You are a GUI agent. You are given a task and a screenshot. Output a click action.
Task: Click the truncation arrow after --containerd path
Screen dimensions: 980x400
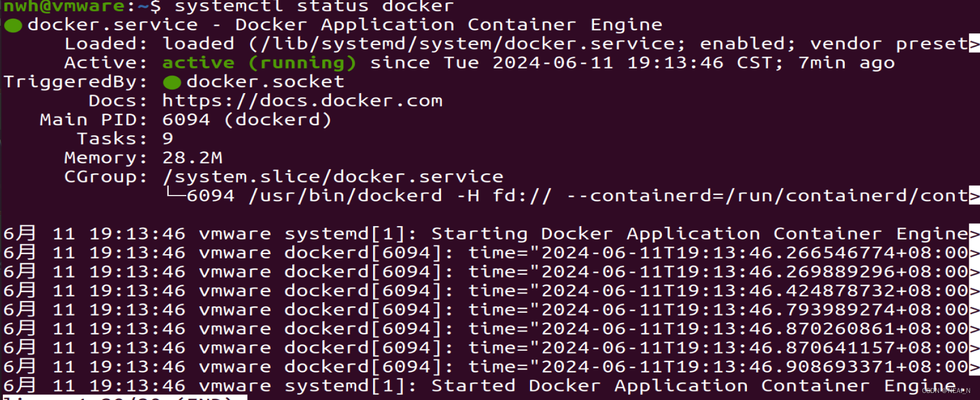(x=974, y=196)
